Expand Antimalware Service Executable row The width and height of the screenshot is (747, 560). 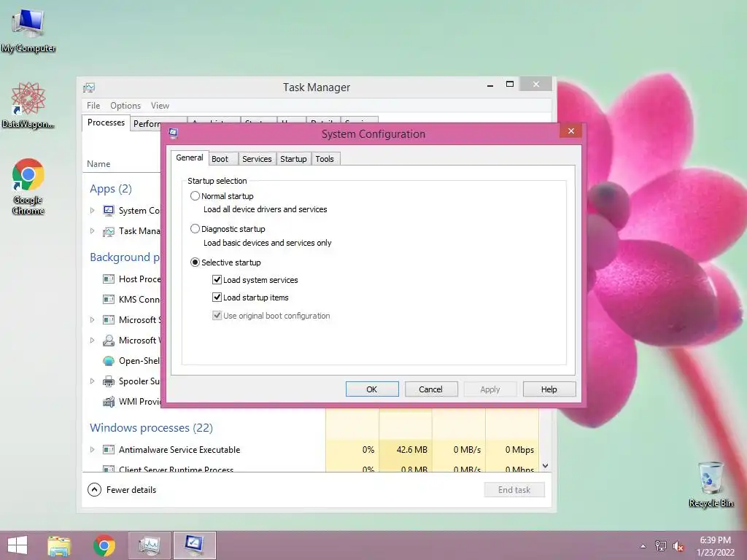coord(93,449)
